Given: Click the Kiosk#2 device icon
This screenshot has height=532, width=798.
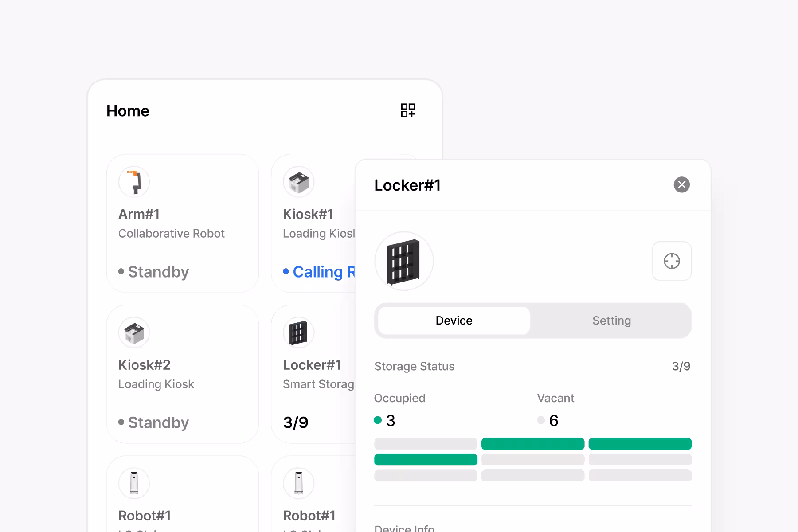Looking at the screenshot, I should (134, 332).
